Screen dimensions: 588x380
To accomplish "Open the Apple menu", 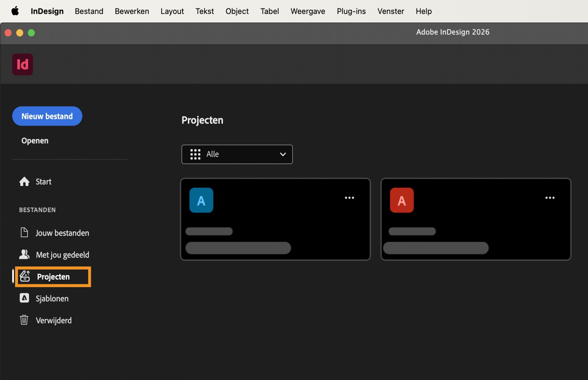I will (15, 11).
